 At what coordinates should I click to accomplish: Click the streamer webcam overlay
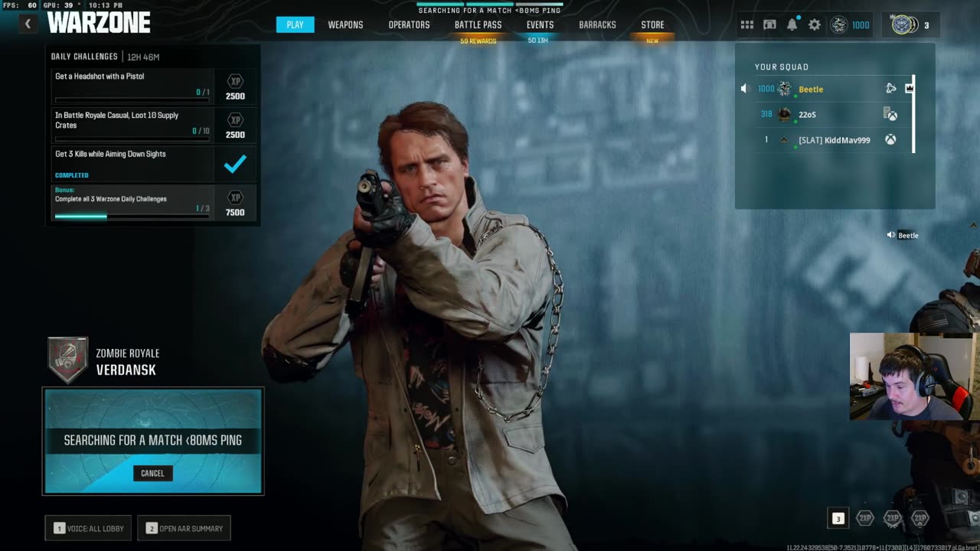(x=914, y=377)
